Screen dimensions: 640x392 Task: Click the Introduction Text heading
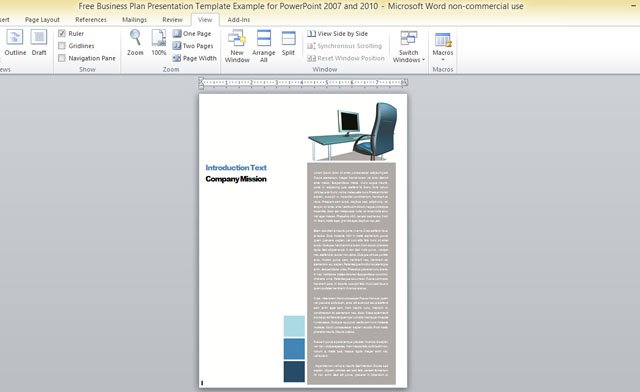(x=236, y=167)
